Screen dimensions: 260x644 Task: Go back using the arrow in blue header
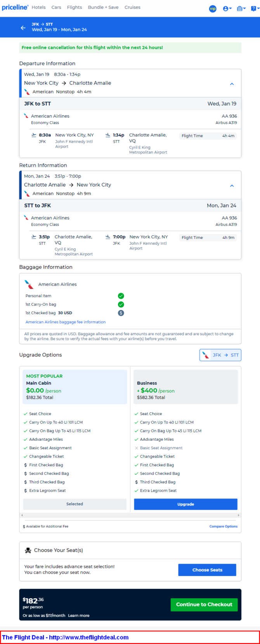[23, 28]
